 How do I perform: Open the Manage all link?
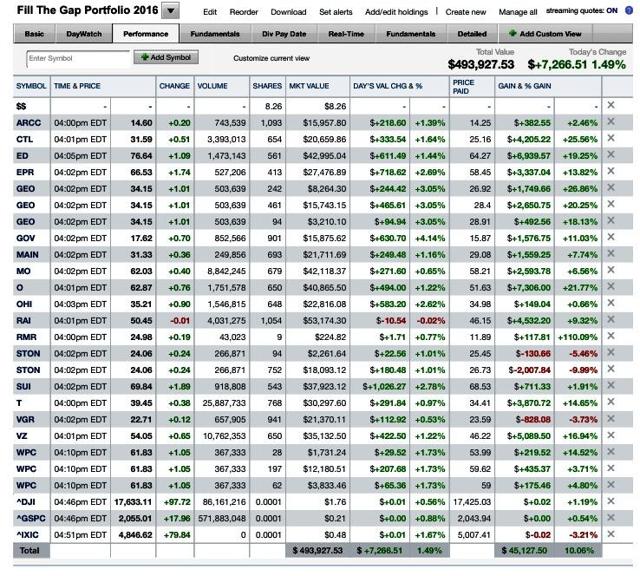pos(518,12)
